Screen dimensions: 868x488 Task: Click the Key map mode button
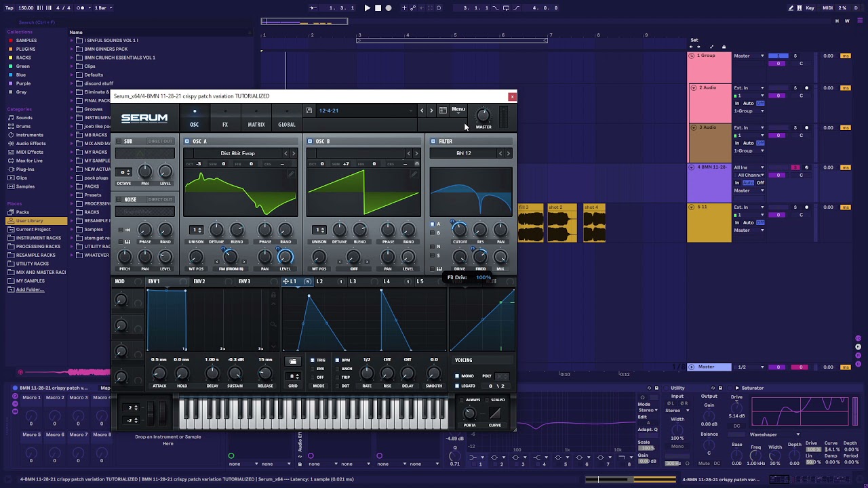pos(810,7)
